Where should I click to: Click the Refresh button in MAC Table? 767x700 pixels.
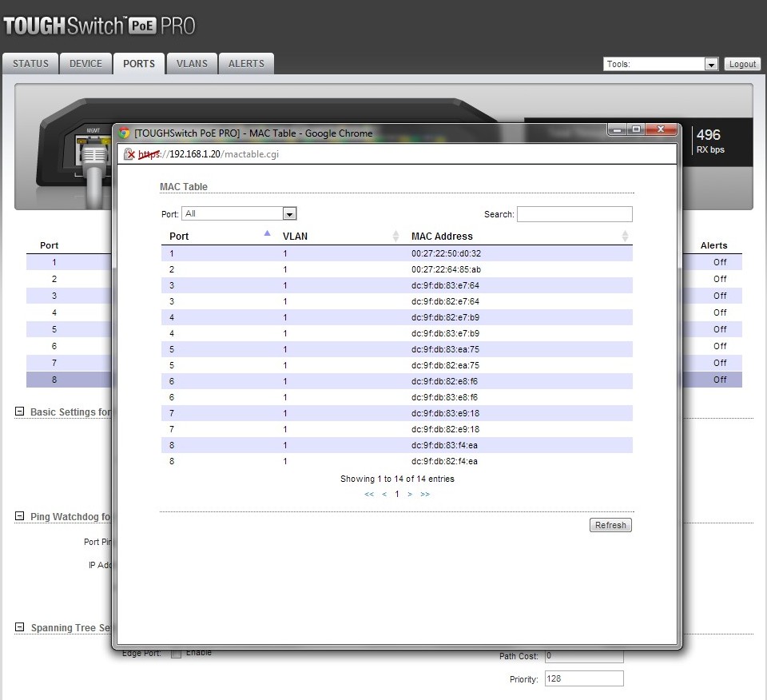tap(610, 525)
